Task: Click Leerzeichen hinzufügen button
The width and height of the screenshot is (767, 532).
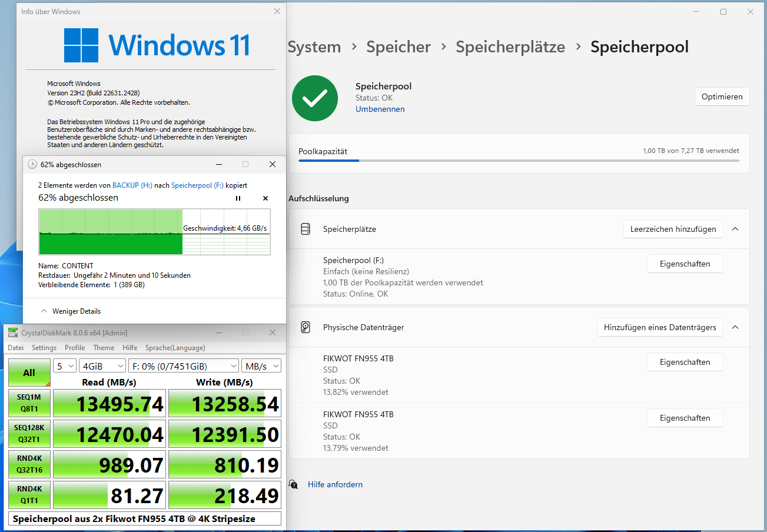Action: (x=673, y=229)
